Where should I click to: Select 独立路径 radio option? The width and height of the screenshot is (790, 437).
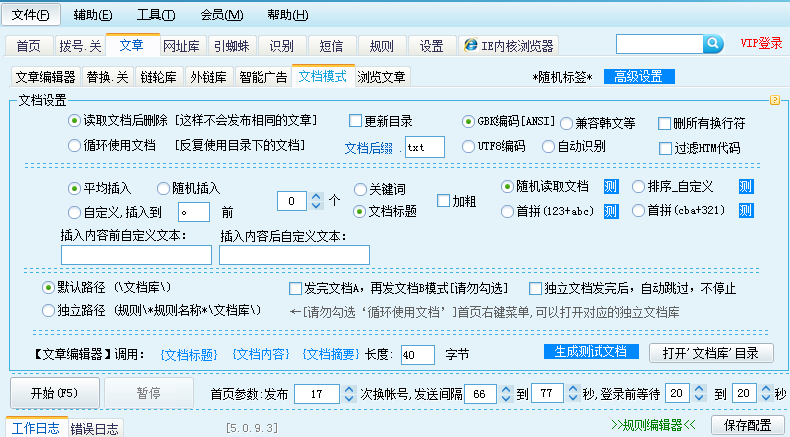[x=48, y=310]
